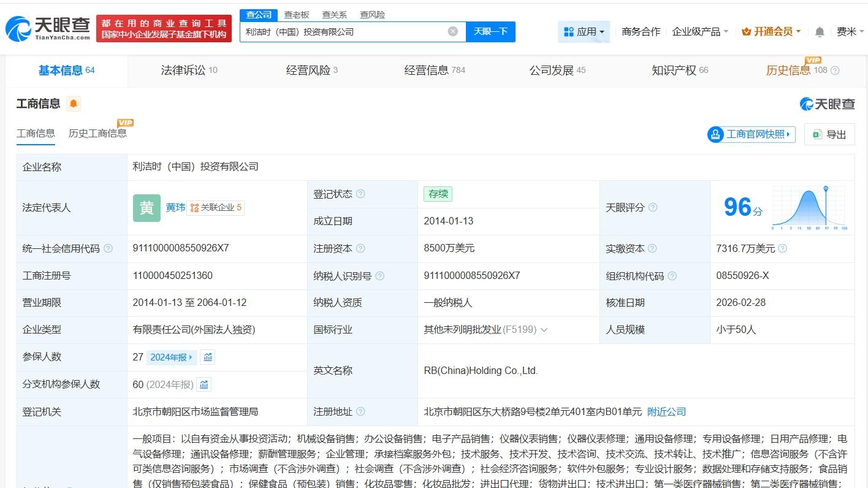Expand the 国标行业 F5199 chevron
This screenshot has height=488, width=868.
(x=544, y=330)
